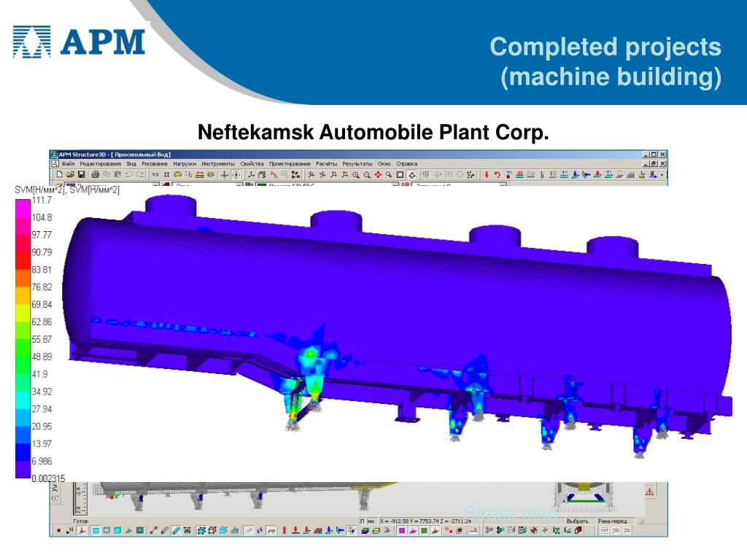Open the Нагрузки menu
This screenshot has width=747, height=560.
click(x=185, y=164)
